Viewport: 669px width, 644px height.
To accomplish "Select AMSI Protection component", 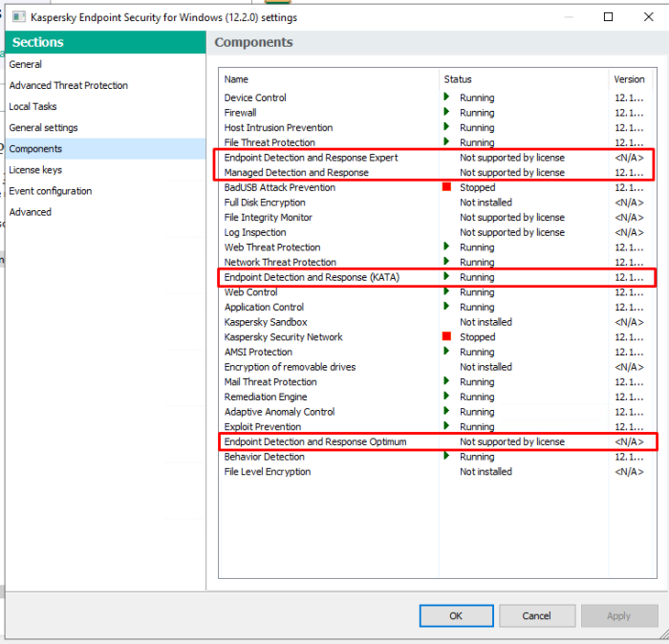I will coord(258,352).
